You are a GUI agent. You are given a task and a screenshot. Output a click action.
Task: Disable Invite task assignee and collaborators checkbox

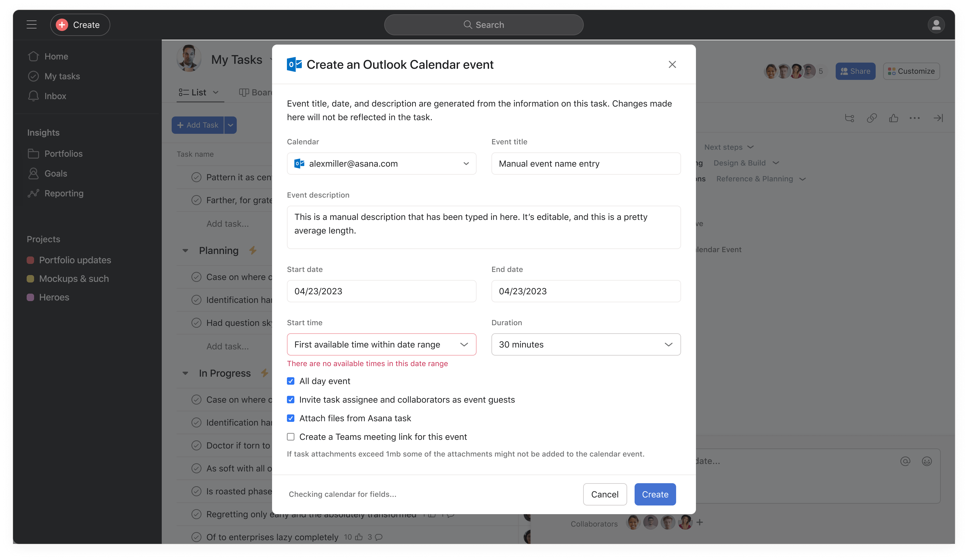pos(290,399)
